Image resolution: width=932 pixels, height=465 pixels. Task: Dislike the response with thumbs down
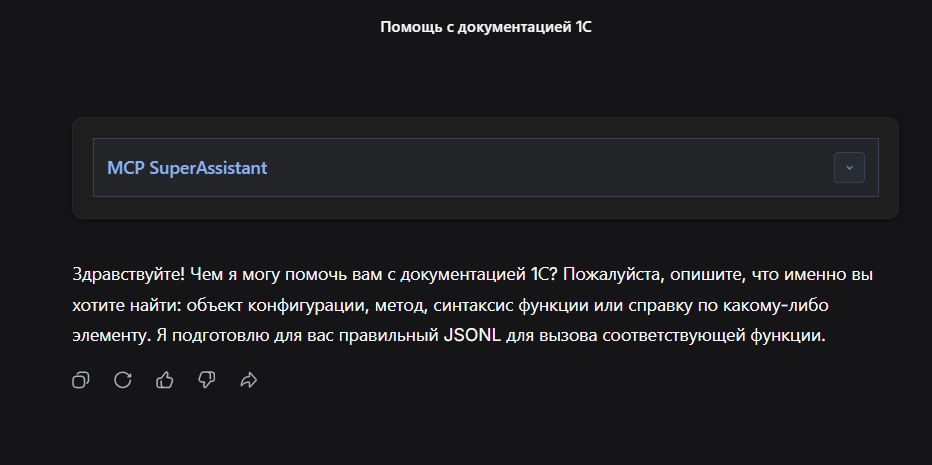pos(207,380)
